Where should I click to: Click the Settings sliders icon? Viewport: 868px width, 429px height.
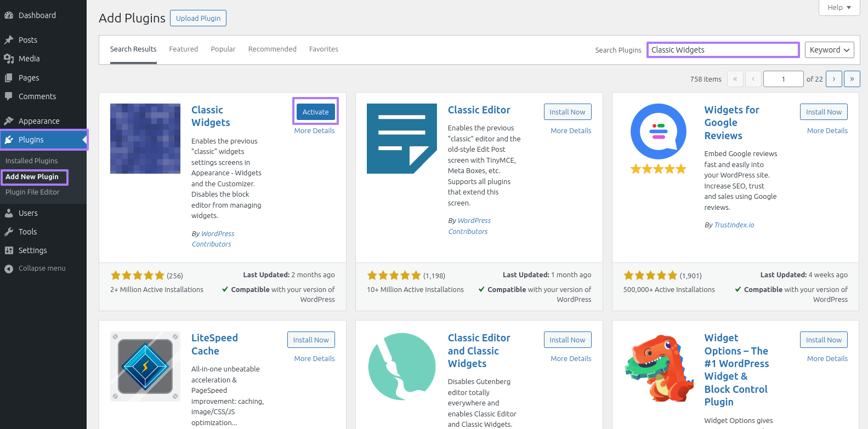[x=9, y=250]
